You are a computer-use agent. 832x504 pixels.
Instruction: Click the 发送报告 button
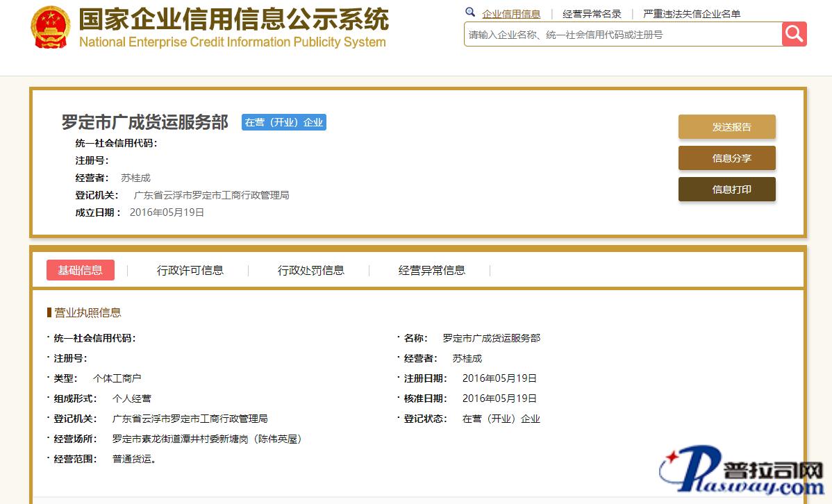(726, 127)
